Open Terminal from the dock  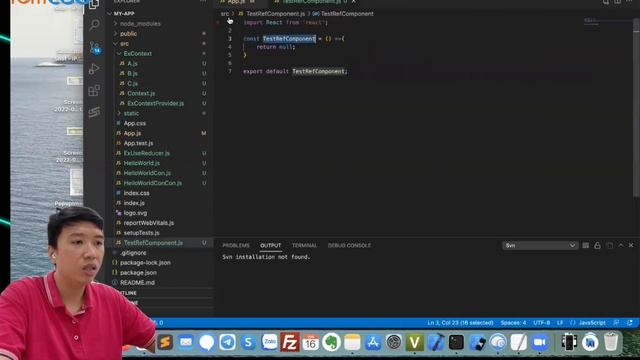pyautogui.click(x=456, y=342)
